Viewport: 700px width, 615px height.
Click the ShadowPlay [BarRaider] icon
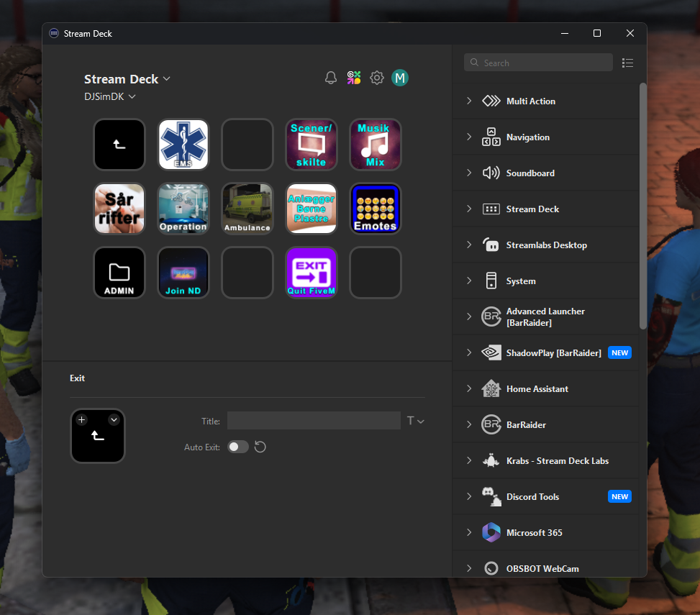[491, 352]
